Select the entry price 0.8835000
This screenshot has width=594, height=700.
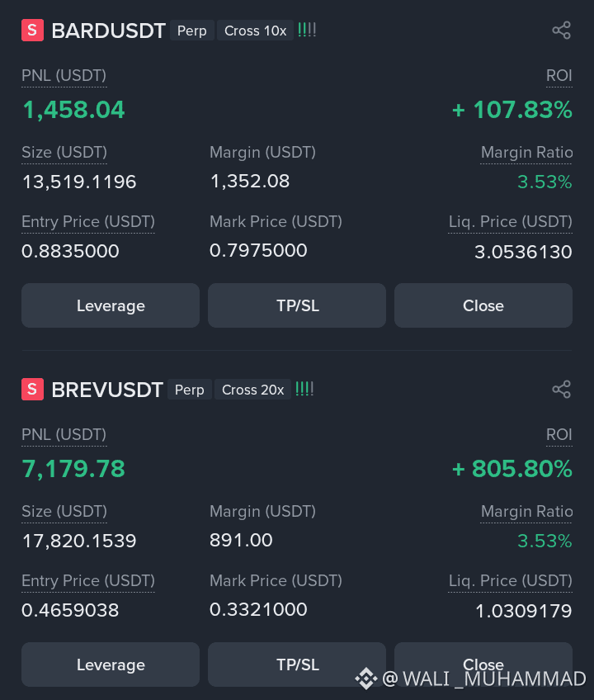[x=70, y=251]
